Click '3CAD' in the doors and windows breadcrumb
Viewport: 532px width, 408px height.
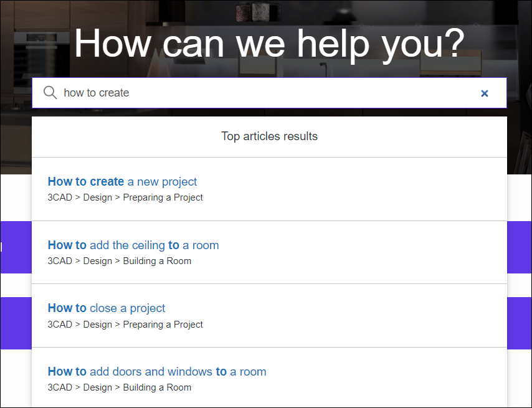pyautogui.click(x=60, y=387)
